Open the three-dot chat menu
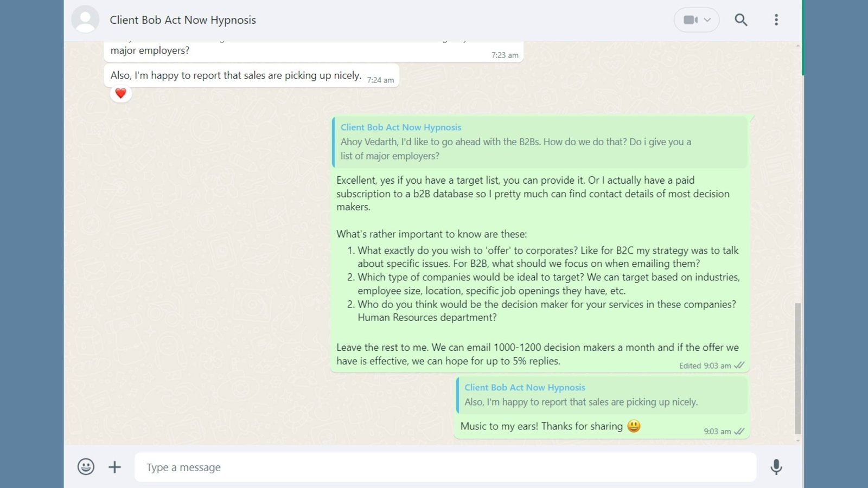The height and width of the screenshot is (488, 868). click(x=776, y=20)
